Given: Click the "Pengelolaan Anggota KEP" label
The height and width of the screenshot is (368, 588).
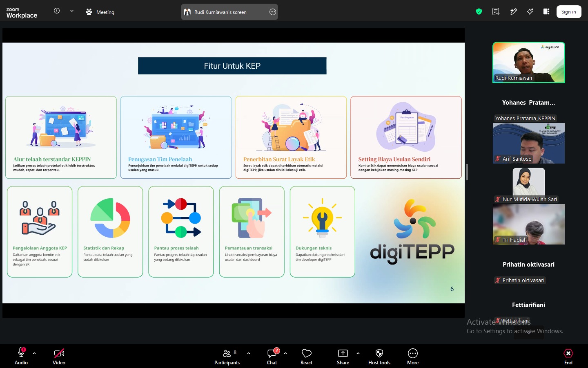Looking at the screenshot, I should [x=40, y=248].
